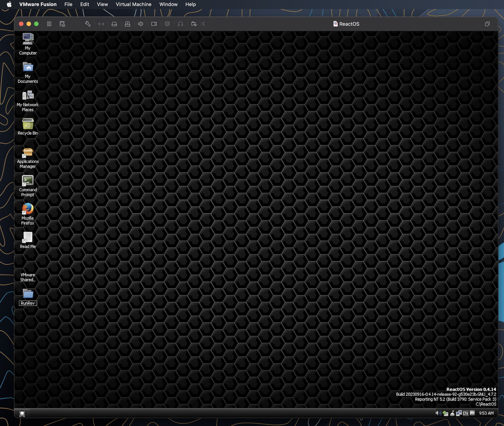504x426 pixels.
Task: Open Recycle Bin icon
Action: pyautogui.click(x=28, y=123)
